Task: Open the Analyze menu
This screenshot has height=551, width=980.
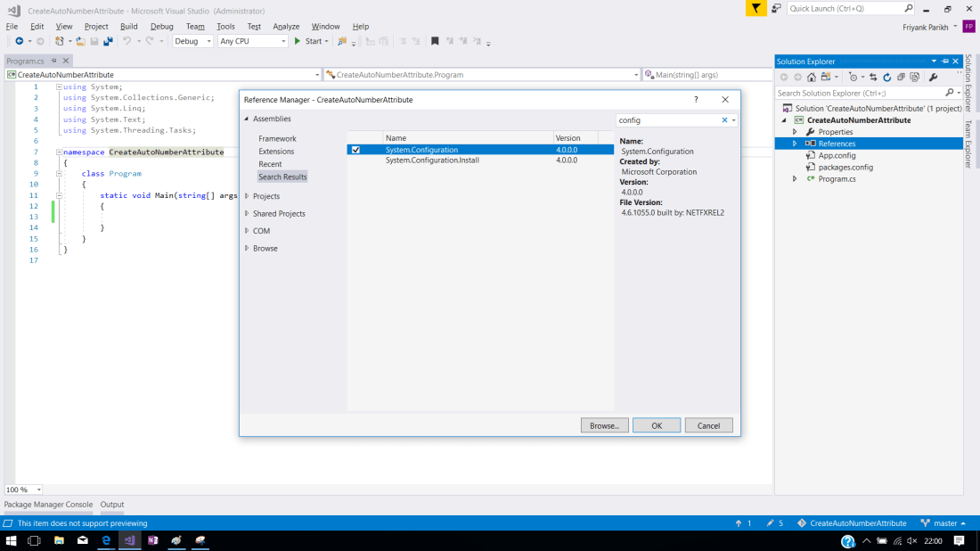Action: click(286, 27)
